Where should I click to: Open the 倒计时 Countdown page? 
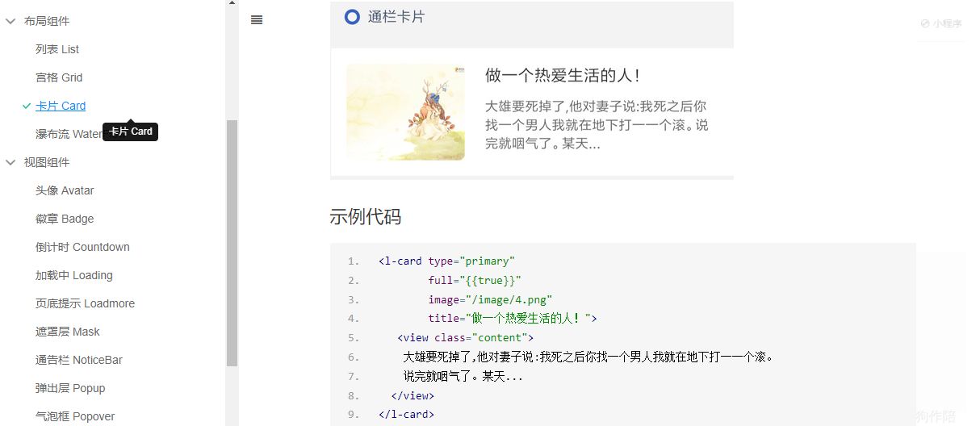tap(82, 247)
